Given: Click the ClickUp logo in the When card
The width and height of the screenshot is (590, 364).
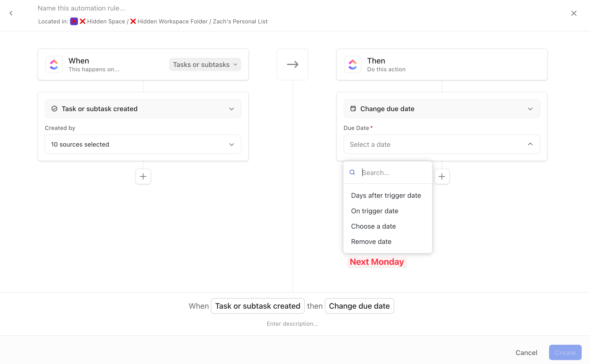Looking at the screenshot, I should click(54, 65).
